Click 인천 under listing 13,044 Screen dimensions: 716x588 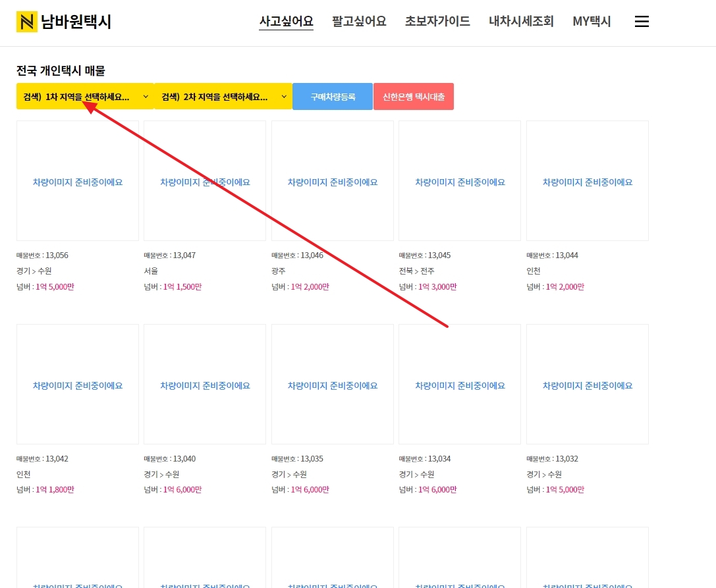(534, 271)
